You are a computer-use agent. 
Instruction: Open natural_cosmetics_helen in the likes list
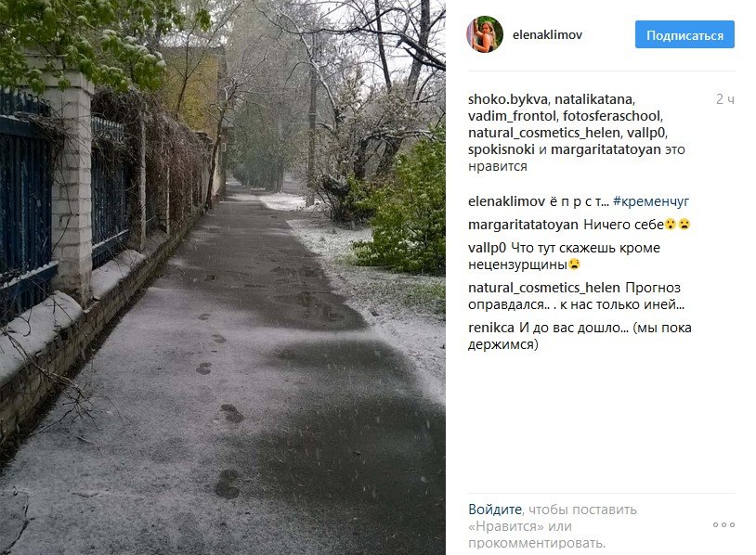tap(544, 133)
